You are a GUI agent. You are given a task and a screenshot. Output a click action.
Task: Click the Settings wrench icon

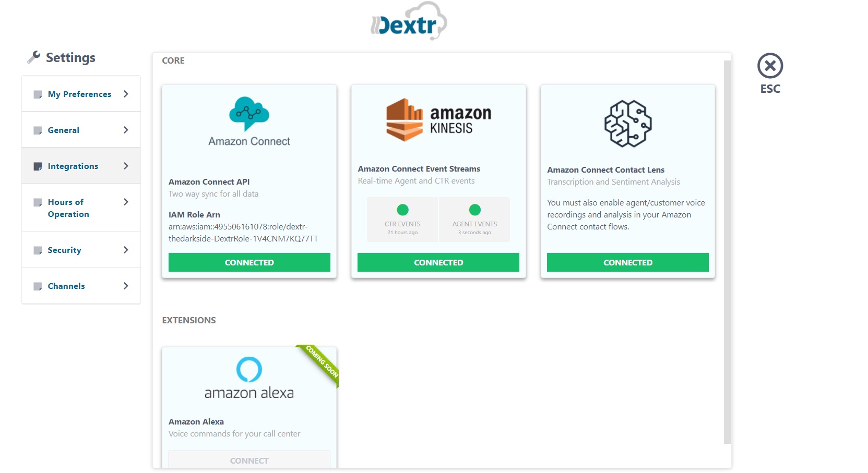click(x=34, y=57)
